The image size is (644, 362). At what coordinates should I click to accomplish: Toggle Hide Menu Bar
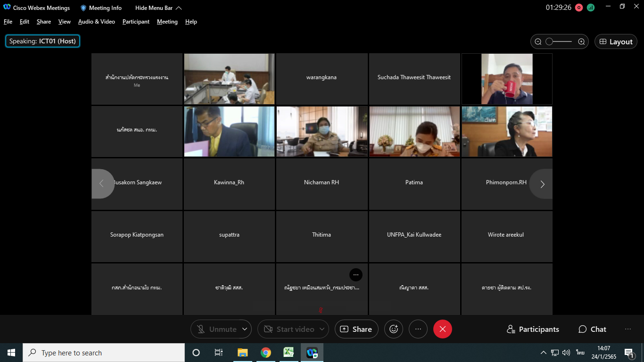(158, 8)
